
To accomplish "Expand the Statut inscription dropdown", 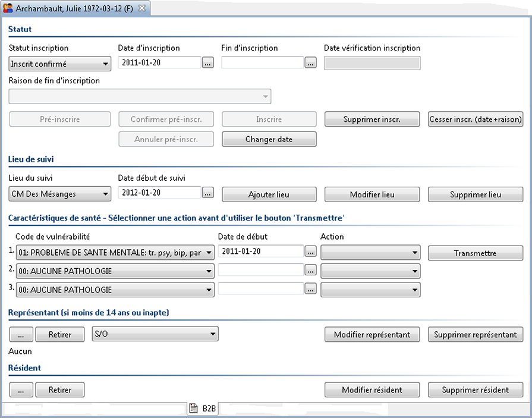I will pos(59,64).
